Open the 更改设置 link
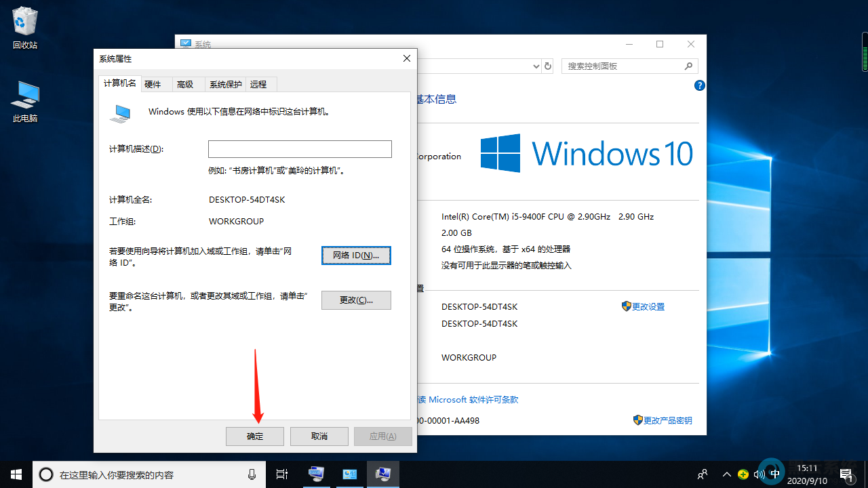 coord(648,306)
